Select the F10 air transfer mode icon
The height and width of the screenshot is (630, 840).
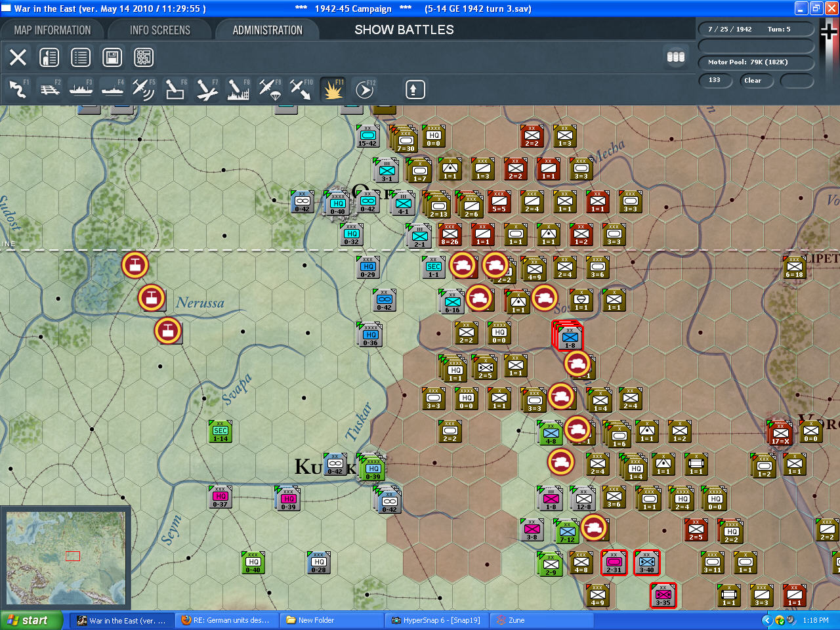[x=301, y=89]
